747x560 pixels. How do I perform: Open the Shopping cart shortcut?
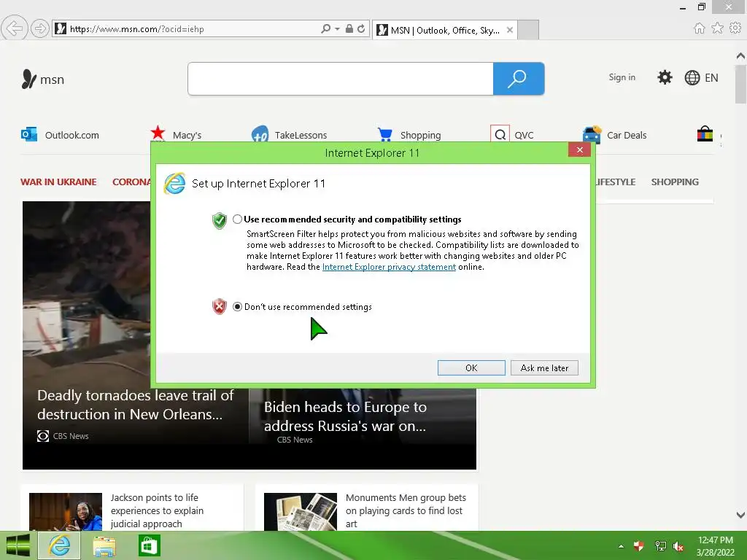[409, 135]
